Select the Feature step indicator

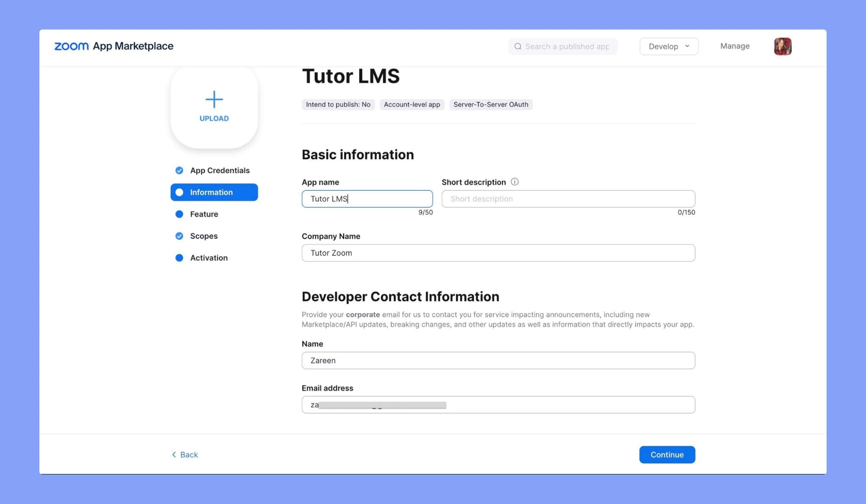point(179,214)
